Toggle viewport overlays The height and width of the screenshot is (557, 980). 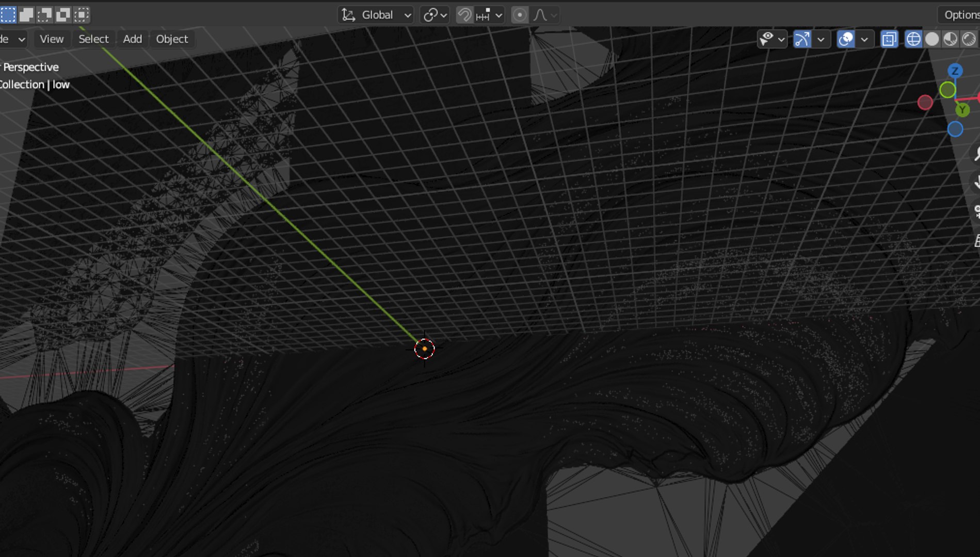click(x=846, y=39)
